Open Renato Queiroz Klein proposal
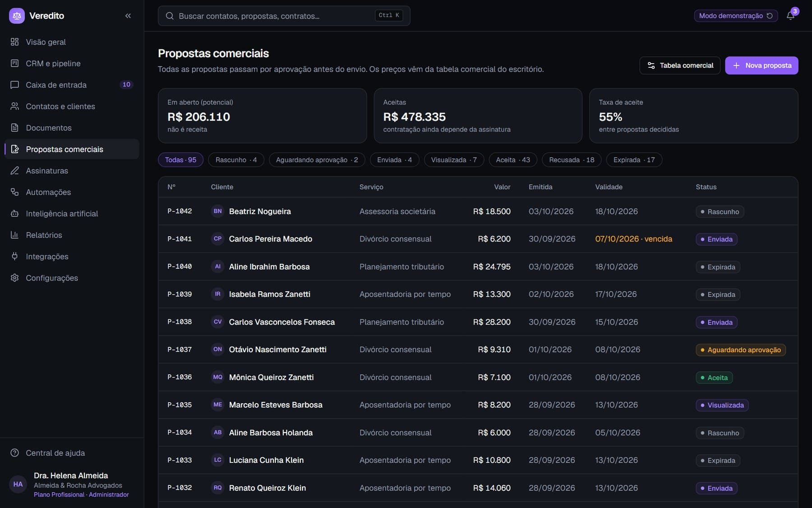Image resolution: width=812 pixels, height=508 pixels. pyautogui.click(x=478, y=488)
